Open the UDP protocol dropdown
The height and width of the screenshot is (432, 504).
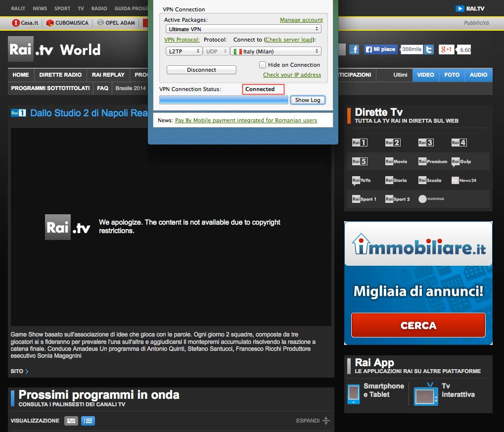216,51
